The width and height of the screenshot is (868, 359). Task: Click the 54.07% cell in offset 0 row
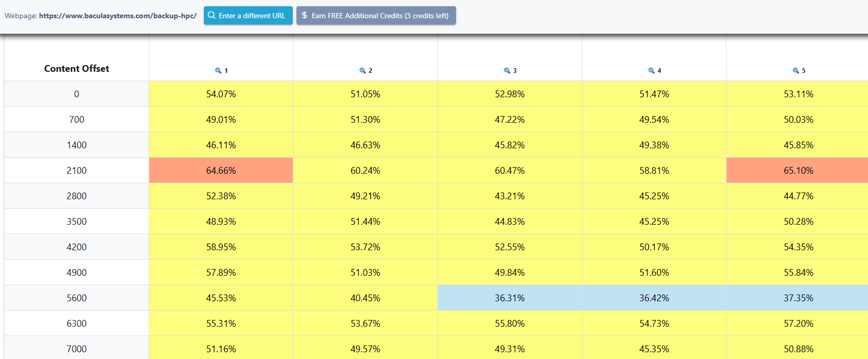pos(221,94)
